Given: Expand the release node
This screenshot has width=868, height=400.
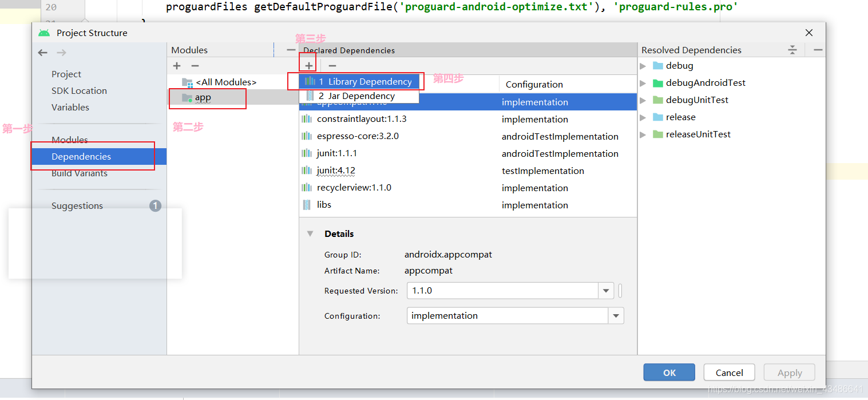Looking at the screenshot, I should point(643,117).
